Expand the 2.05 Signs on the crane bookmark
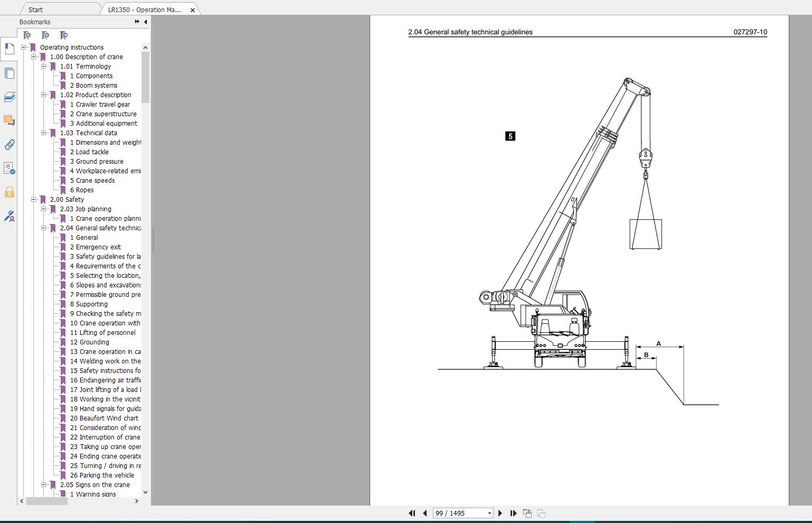 pos(44,484)
